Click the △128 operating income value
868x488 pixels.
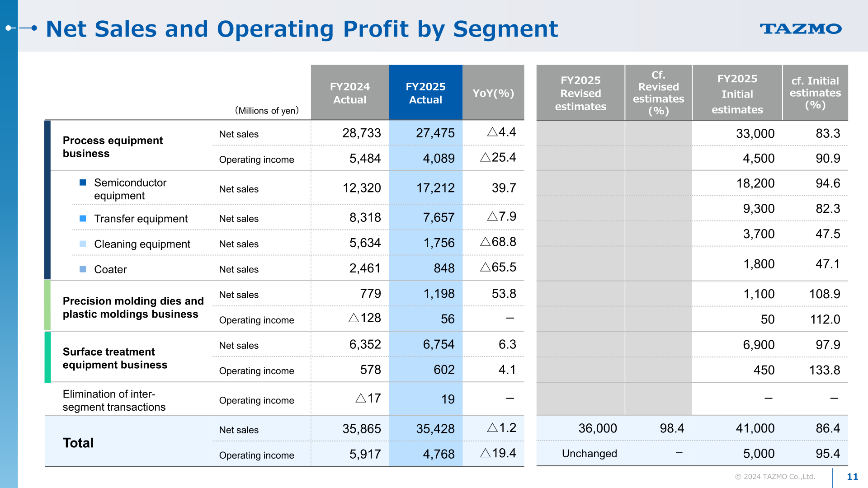(x=364, y=318)
